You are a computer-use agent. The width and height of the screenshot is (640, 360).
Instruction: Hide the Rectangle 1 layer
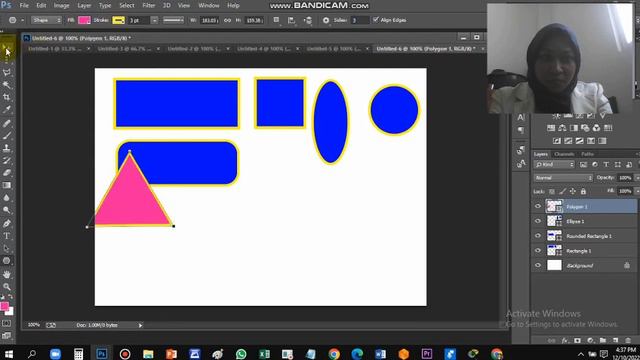point(538,251)
